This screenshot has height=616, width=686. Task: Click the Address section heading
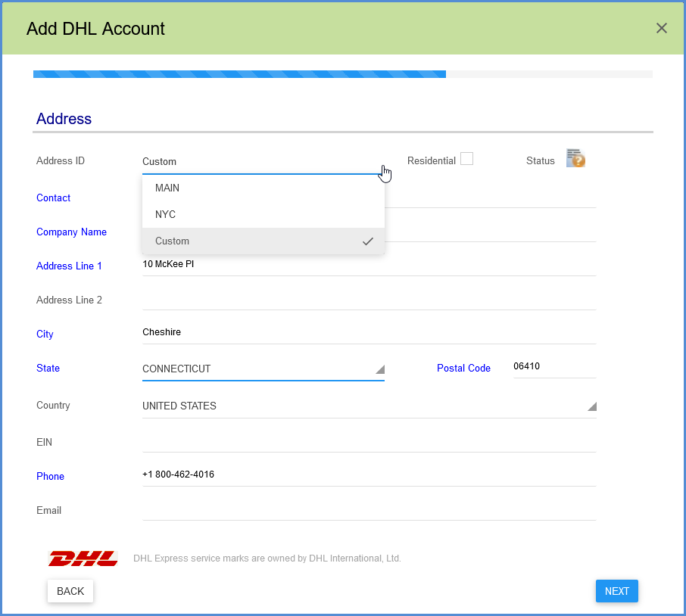click(x=64, y=119)
